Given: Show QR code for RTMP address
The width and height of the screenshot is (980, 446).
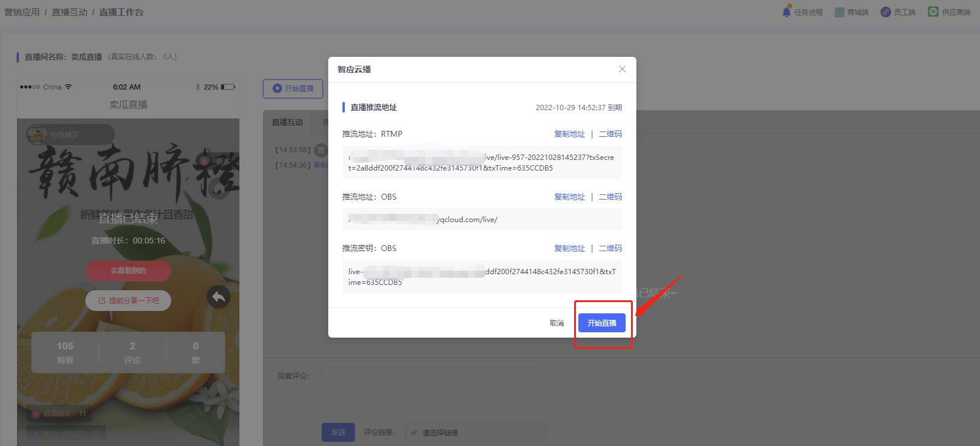Looking at the screenshot, I should point(610,134).
